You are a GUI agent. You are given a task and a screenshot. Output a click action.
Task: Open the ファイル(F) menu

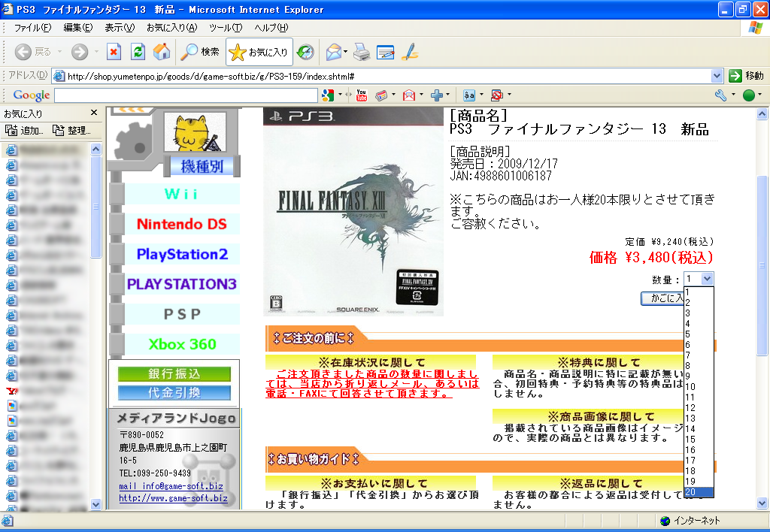[32, 28]
